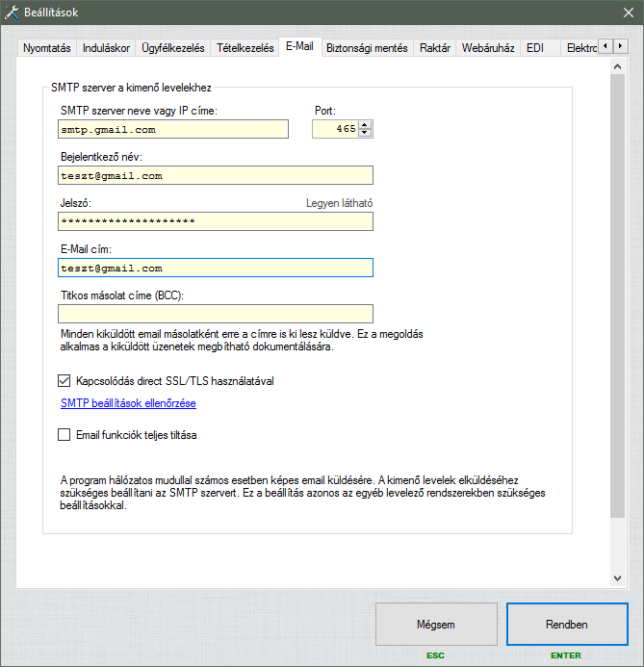
Task: Open the Biztonsági mentés tab
Action: [x=367, y=48]
